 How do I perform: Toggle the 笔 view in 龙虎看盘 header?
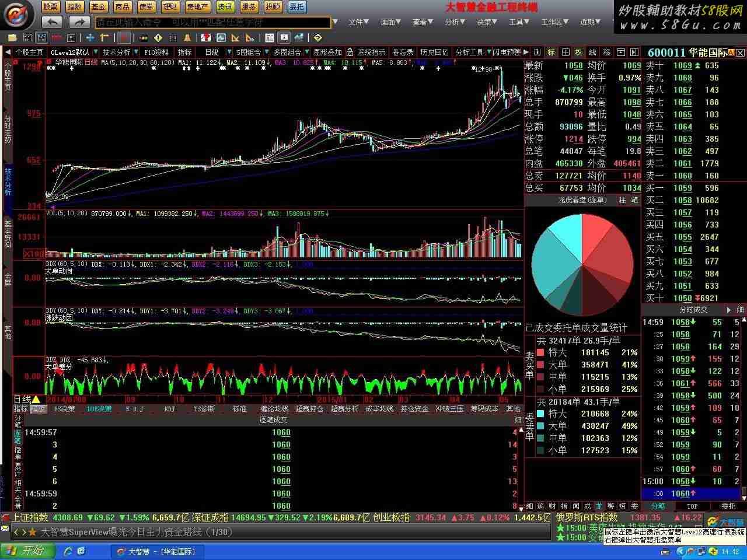point(634,200)
